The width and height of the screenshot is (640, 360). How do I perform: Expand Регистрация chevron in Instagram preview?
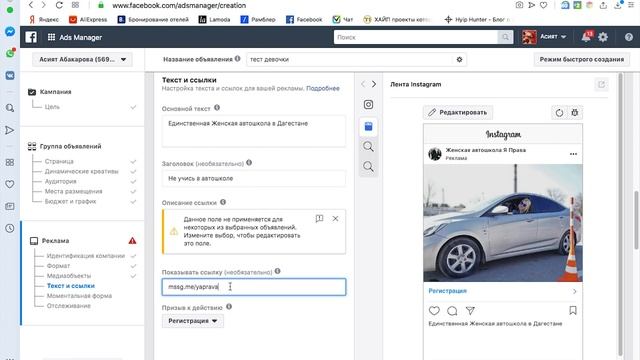574,291
